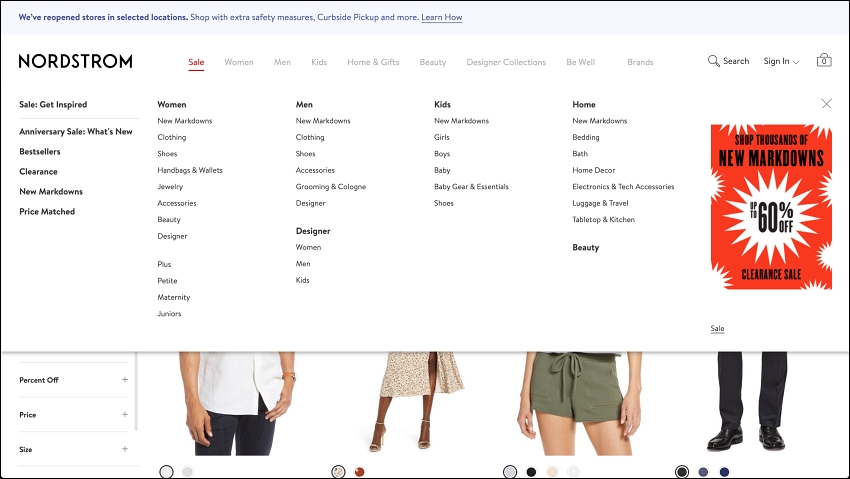This screenshot has width=850, height=479.
Task: Open Home Decor sale
Action: pos(594,170)
